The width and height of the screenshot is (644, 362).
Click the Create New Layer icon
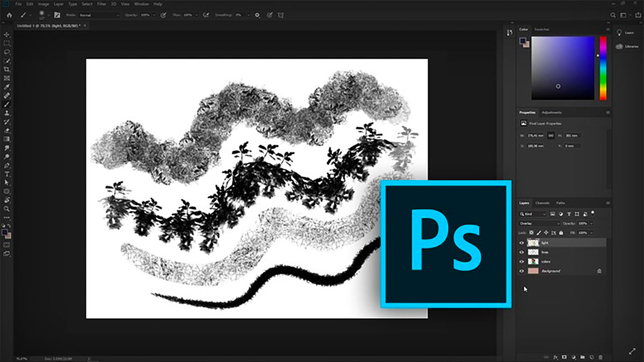(591, 357)
